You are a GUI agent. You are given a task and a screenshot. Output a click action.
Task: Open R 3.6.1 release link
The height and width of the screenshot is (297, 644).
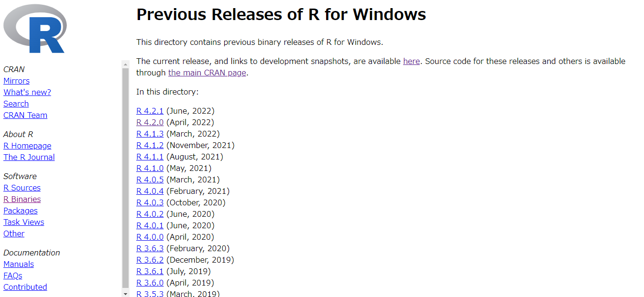(x=150, y=271)
